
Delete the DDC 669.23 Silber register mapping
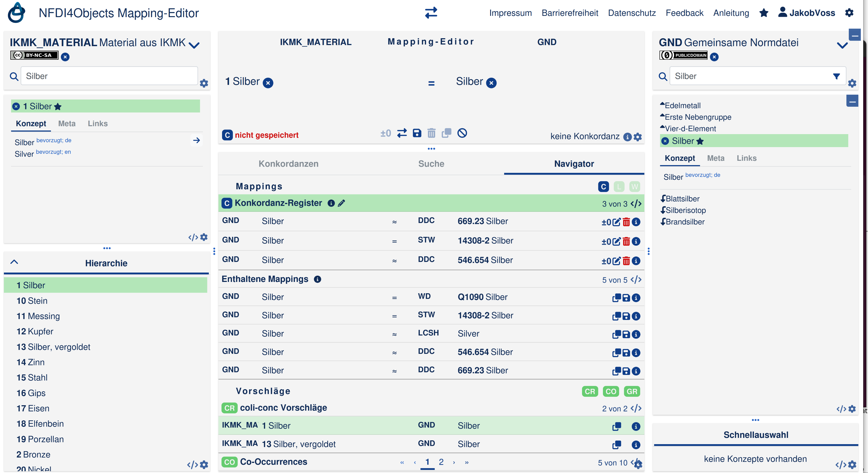point(626,222)
